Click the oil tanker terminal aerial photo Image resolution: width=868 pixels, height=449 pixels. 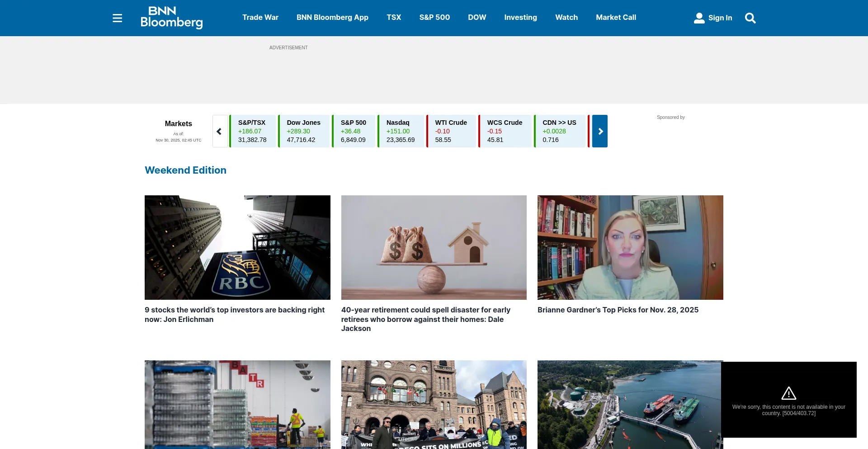629,404
